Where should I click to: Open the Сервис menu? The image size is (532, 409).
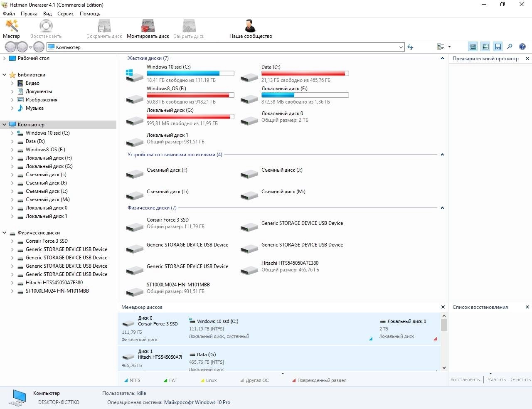[x=66, y=14]
